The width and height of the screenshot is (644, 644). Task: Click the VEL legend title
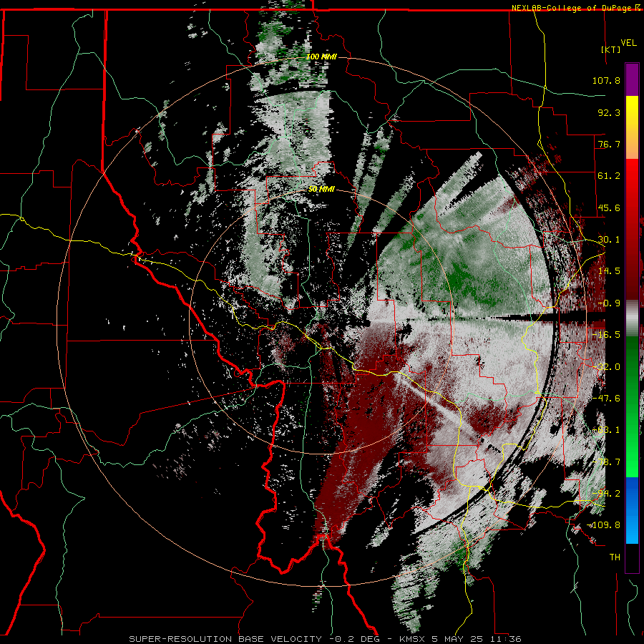[629, 42]
